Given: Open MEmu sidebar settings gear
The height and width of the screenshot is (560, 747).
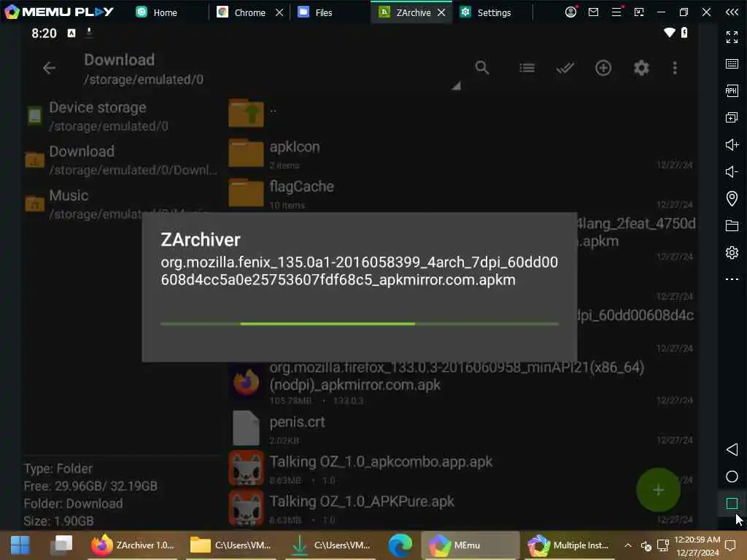Looking at the screenshot, I should point(732,252).
